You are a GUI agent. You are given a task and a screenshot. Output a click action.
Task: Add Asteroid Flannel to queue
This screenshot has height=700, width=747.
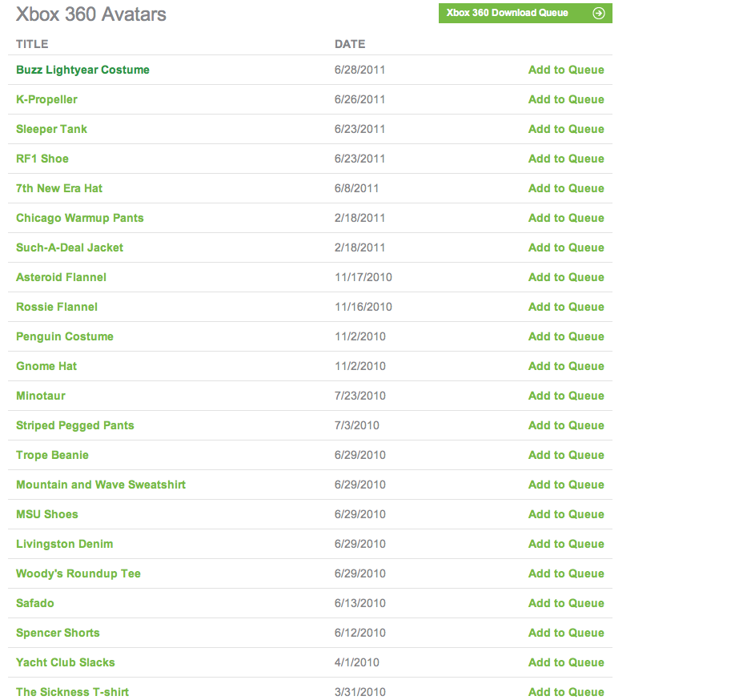pyautogui.click(x=566, y=277)
